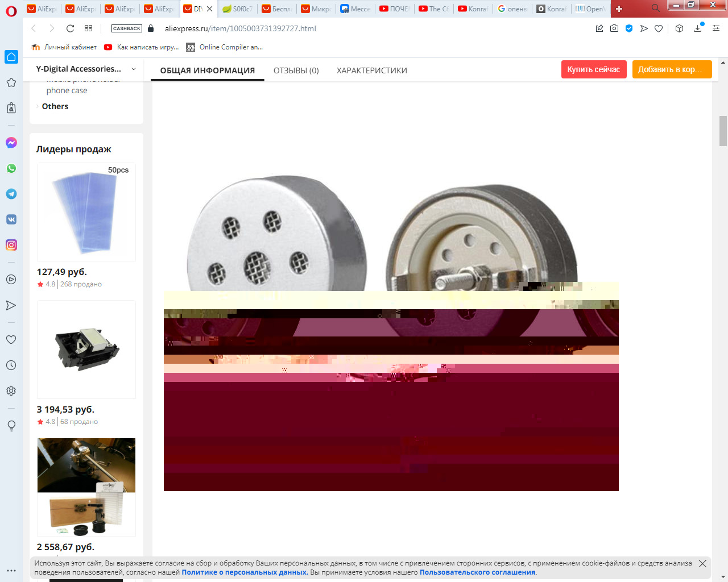Click the snapshot camera icon in address bar
728x582 pixels.
click(614, 28)
